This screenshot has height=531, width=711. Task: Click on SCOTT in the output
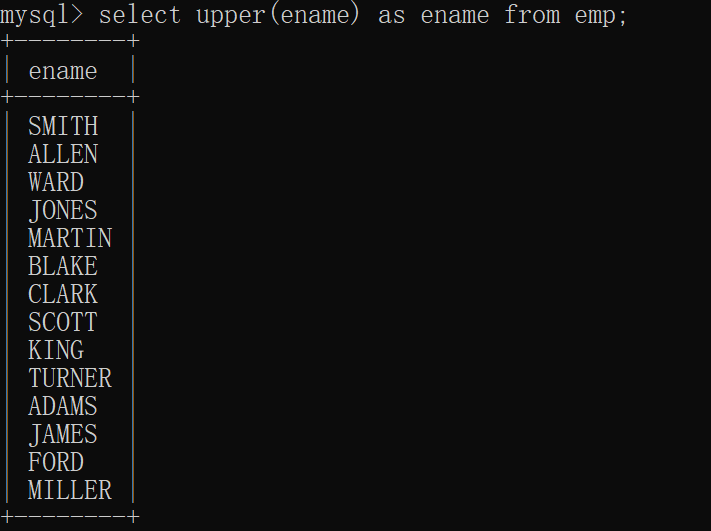[x=63, y=322]
